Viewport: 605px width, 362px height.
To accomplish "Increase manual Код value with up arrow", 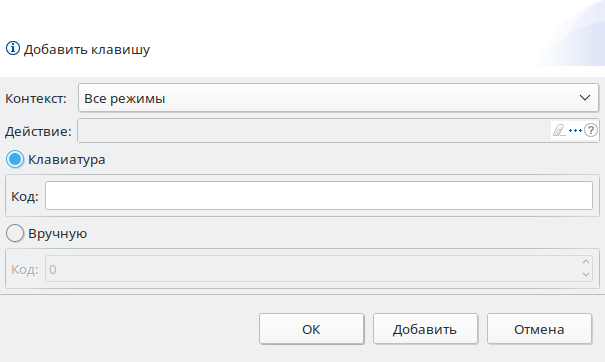I will 586,262.
